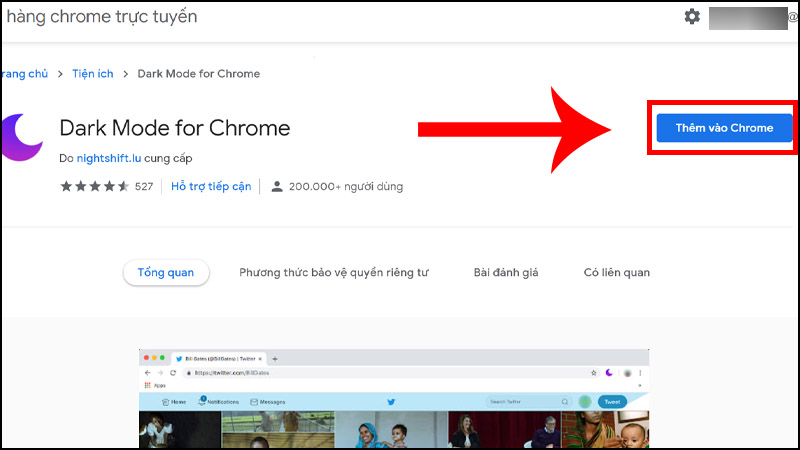Go to the Có liên quan tab
Screen dimensions: 800x450
[x=617, y=273]
